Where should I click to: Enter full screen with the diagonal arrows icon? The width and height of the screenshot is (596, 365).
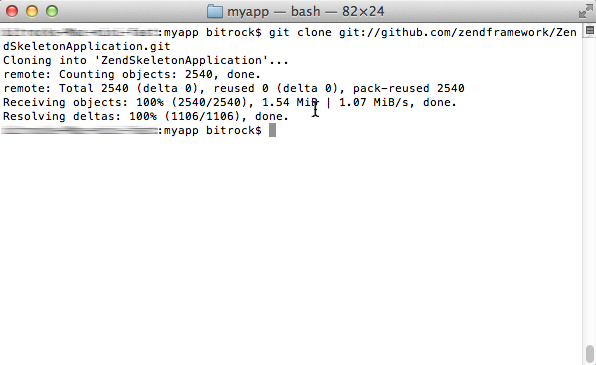[585, 11]
